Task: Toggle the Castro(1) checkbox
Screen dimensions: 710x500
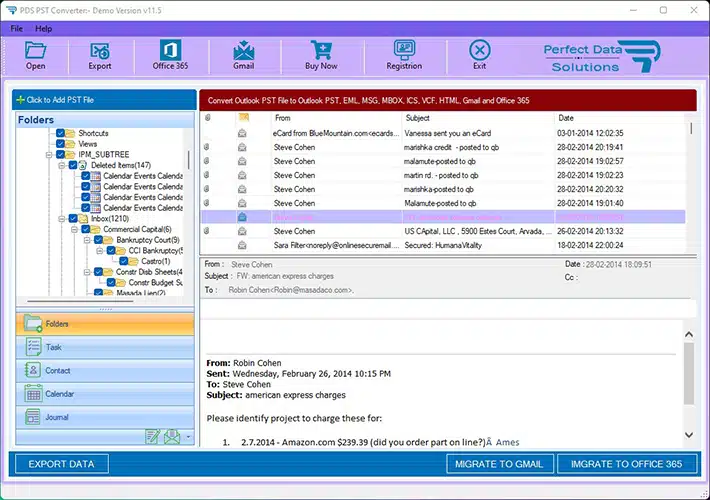Action: 123,261
